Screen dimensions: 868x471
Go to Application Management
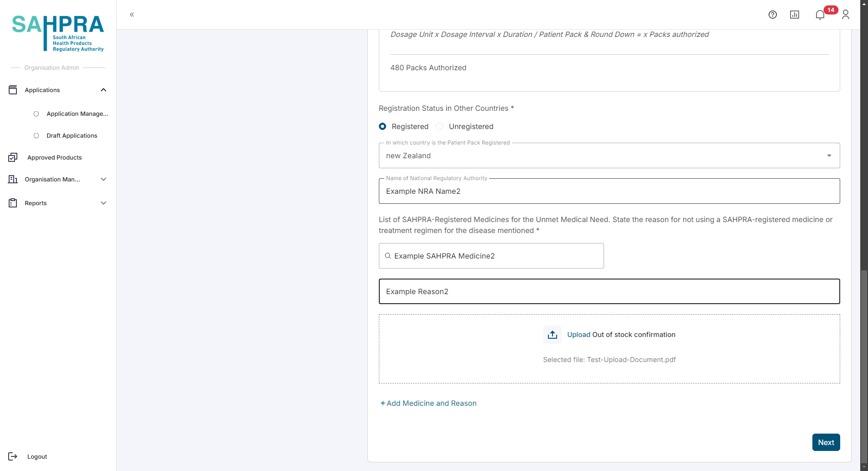77,114
